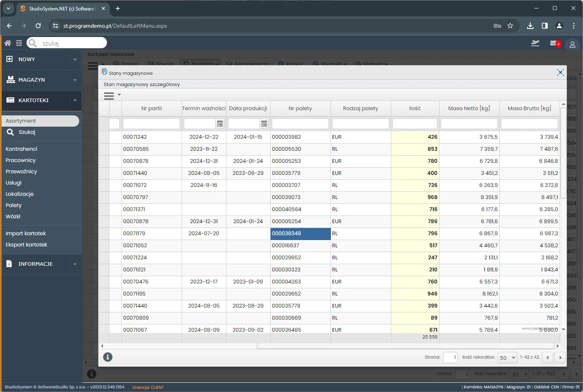The width and height of the screenshot is (583, 392).
Task: Click the Nr partii filter input field
Action: point(152,123)
